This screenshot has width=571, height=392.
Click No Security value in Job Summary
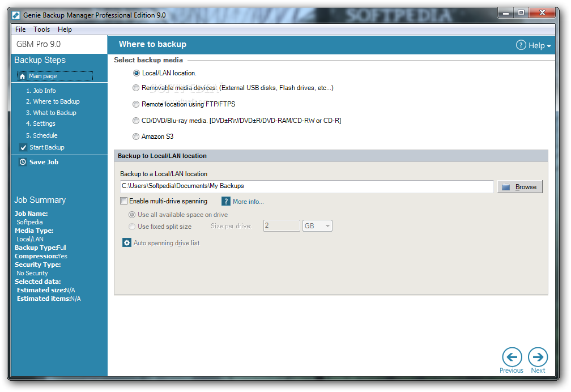tap(32, 273)
